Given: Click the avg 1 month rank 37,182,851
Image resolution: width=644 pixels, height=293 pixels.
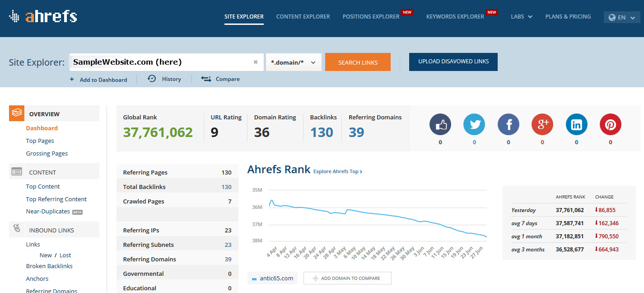Looking at the screenshot, I should click(569, 236).
